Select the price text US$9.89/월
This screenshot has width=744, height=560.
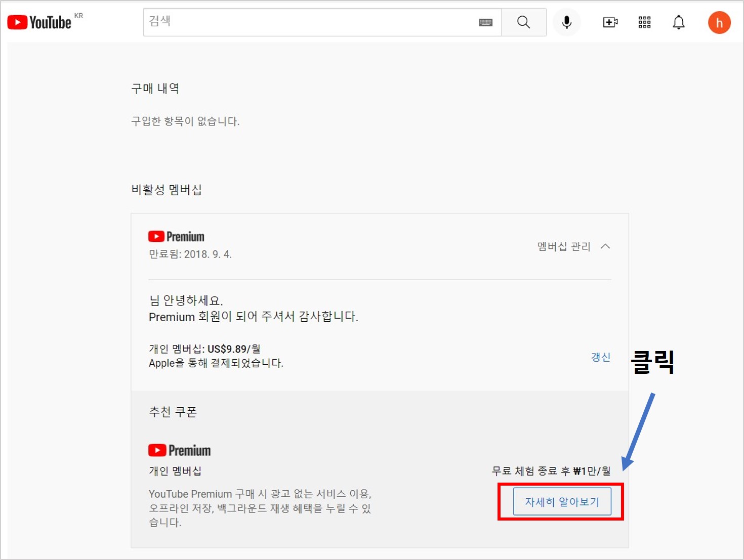coord(234,349)
